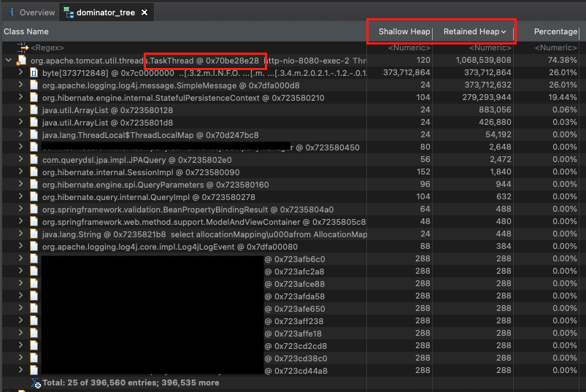This screenshot has height=392, width=586.
Task: Click the QueryImpl object icon
Action: coord(34,196)
